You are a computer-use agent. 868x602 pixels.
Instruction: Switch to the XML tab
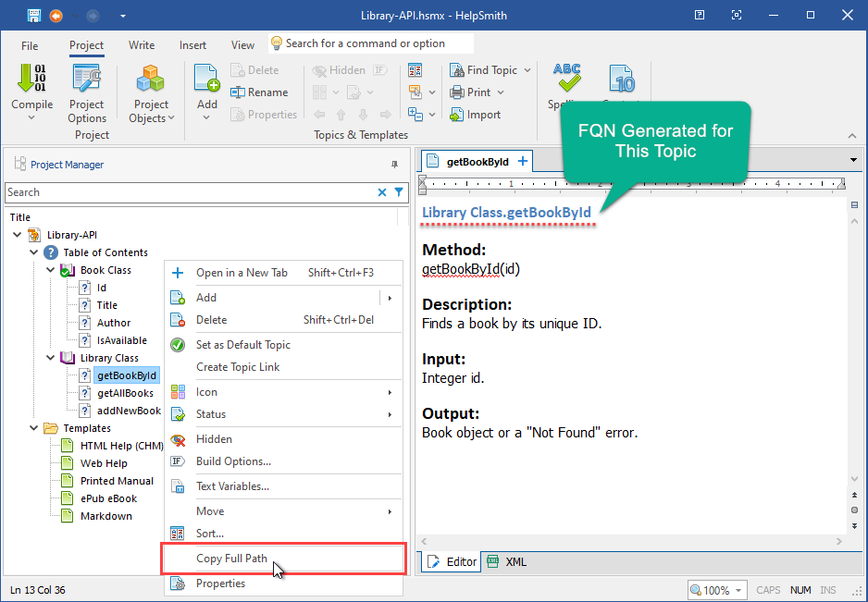[506, 562]
